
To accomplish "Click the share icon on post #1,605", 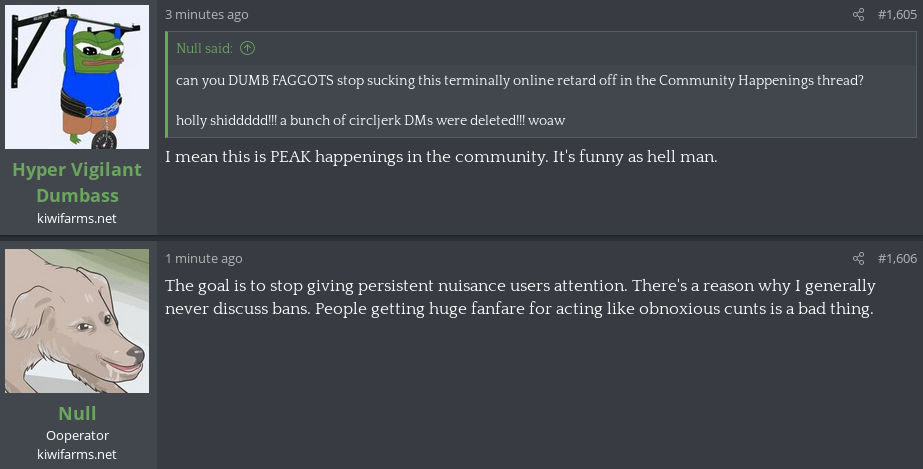I will pyautogui.click(x=858, y=15).
